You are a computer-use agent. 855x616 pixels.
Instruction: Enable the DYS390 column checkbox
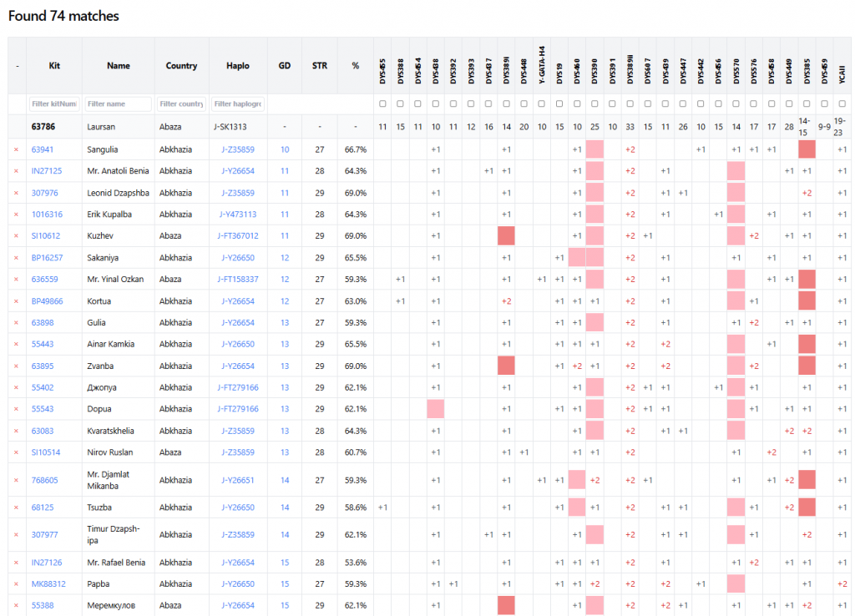pyautogui.click(x=594, y=104)
